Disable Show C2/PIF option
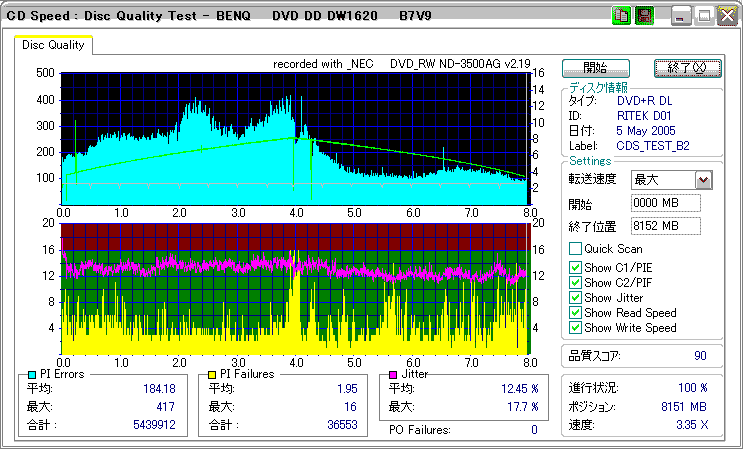The width and height of the screenshot is (743, 449). (x=575, y=282)
